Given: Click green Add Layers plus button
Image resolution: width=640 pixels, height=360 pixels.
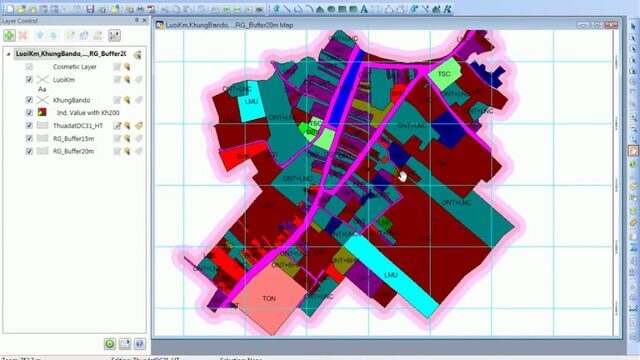Looking at the screenshot, I should point(9,36).
